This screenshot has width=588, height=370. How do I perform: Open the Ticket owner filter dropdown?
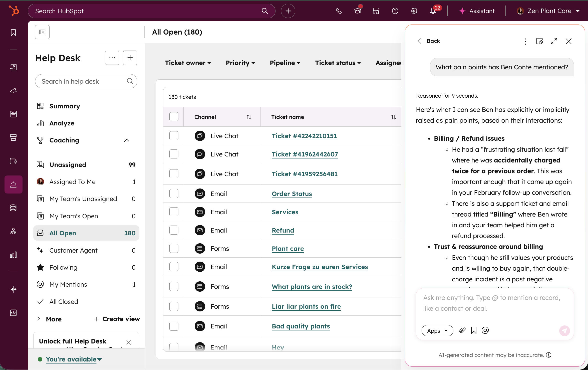coord(188,63)
